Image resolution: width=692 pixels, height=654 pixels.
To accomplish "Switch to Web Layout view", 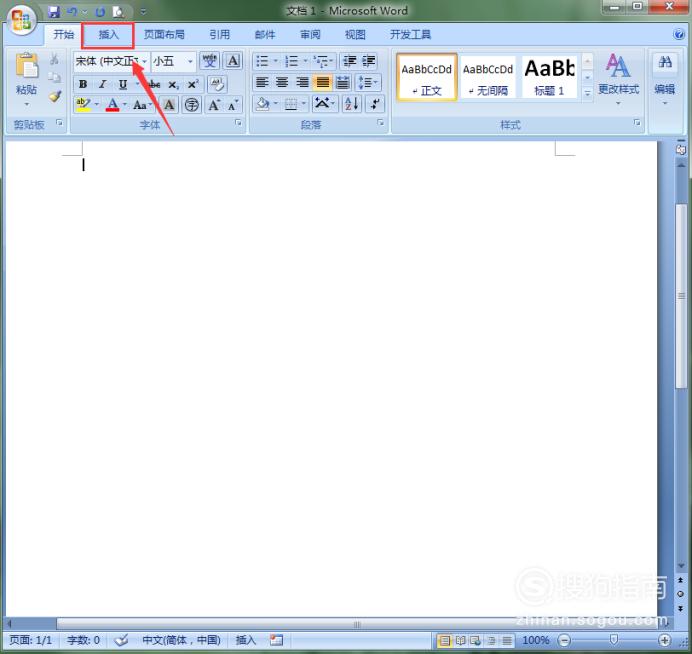I will [x=475, y=640].
